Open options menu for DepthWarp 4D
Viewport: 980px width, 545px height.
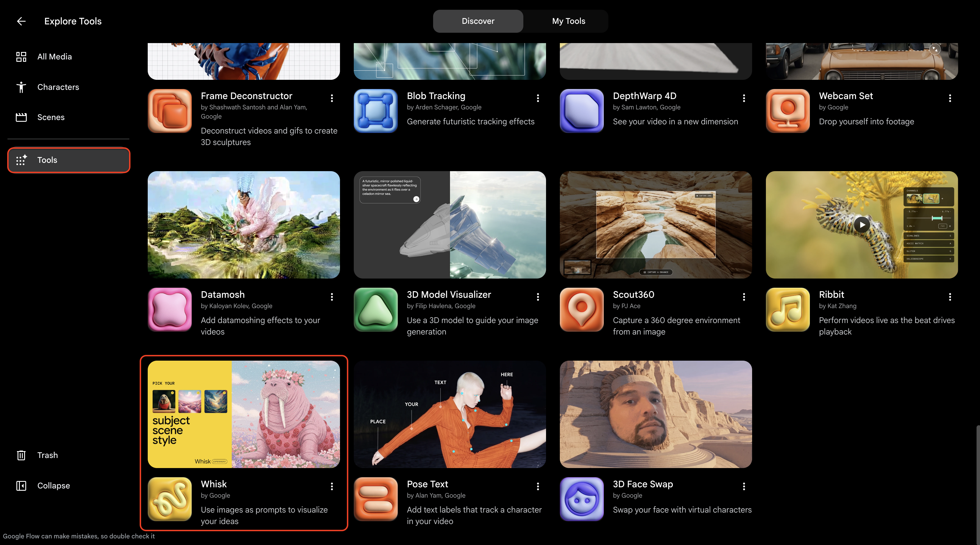click(744, 98)
